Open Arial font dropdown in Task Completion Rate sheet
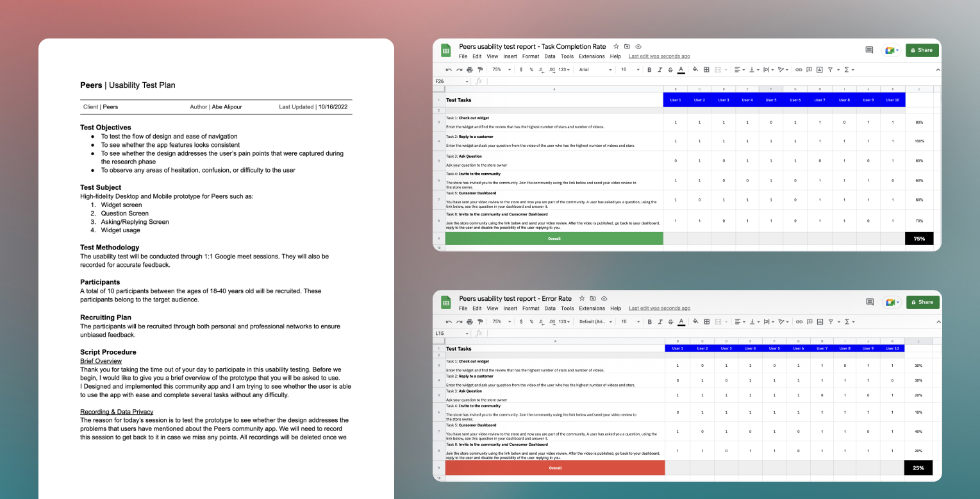The width and height of the screenshot is (980, 499). point(594,69)
